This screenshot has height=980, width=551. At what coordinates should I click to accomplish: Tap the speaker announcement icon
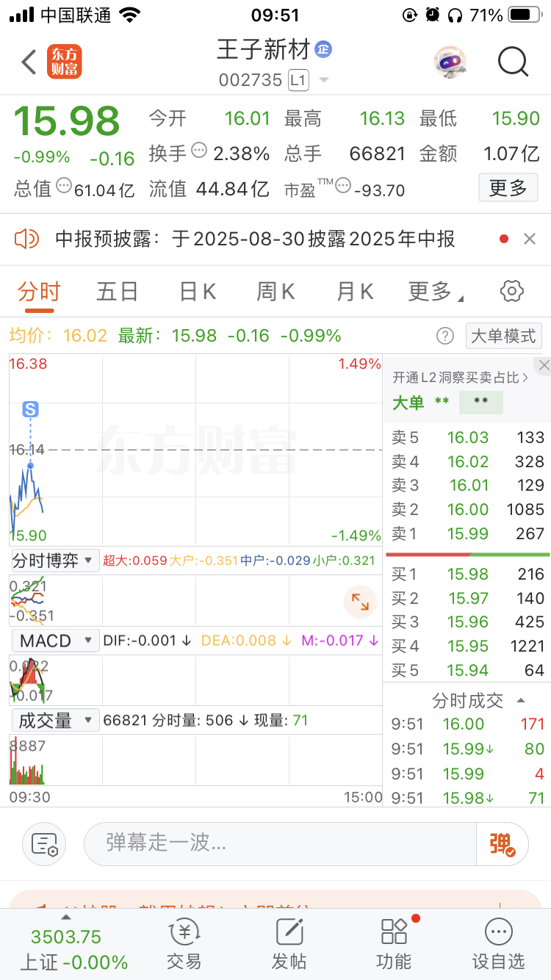pos(26,239)
